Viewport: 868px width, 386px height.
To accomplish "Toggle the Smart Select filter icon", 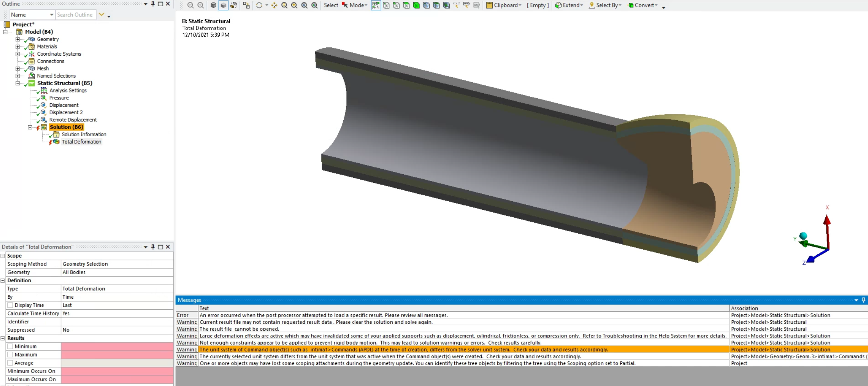I will point(376,5).
